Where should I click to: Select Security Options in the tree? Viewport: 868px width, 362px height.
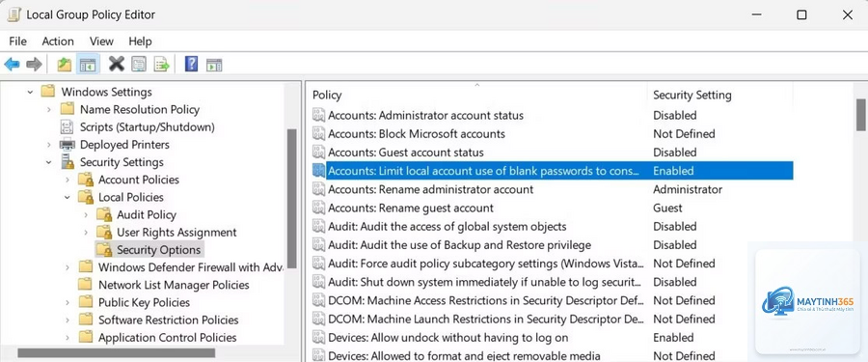pyautogui.click(x=158, y=249)
